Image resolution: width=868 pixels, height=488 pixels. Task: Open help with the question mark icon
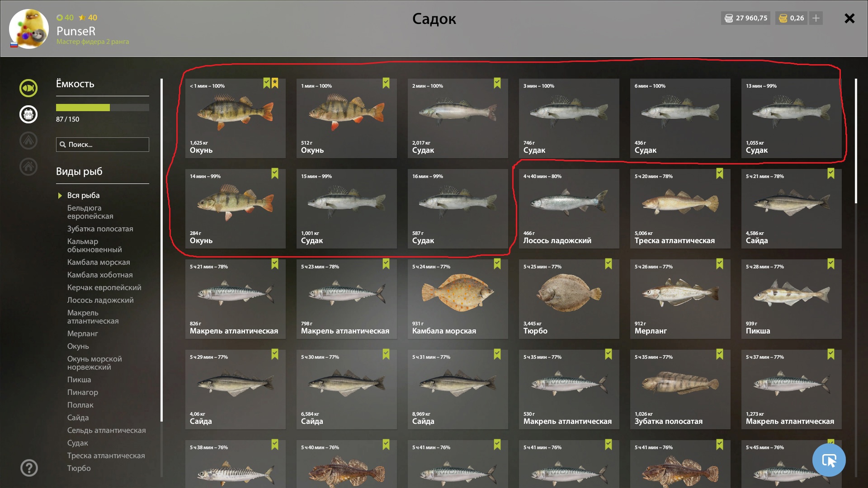[29, 468]
